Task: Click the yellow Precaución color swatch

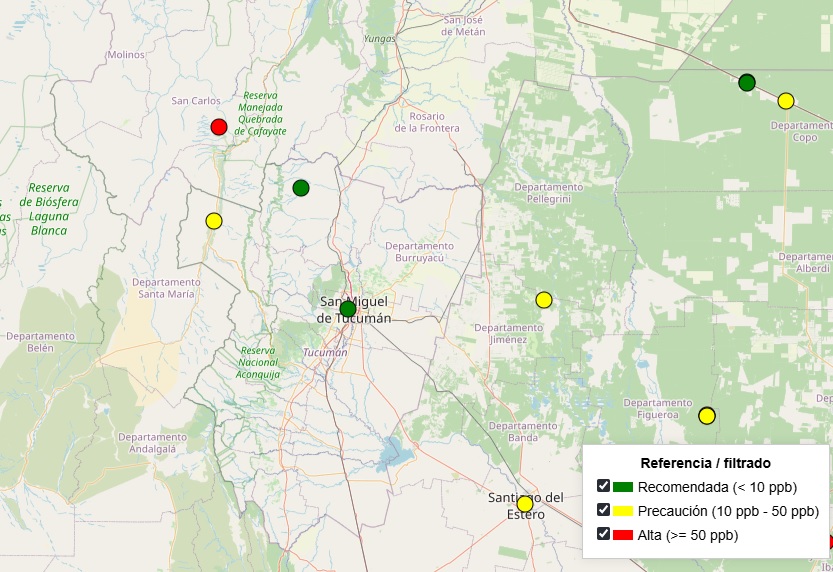Action: click(x=624, y=511)
